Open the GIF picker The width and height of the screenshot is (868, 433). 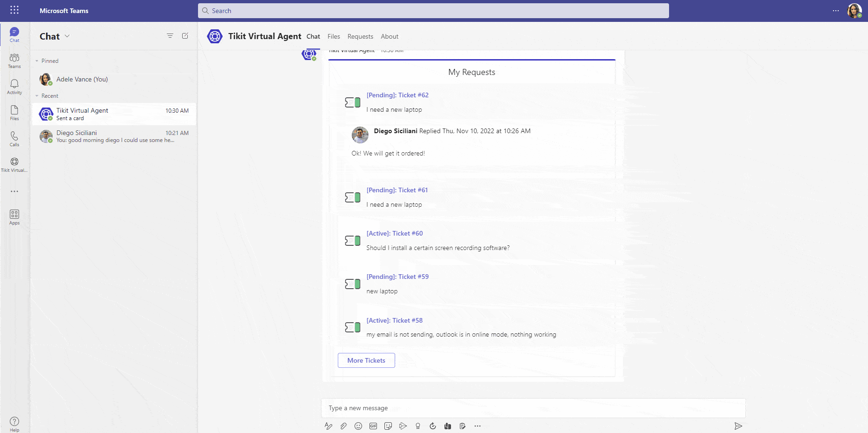click(x=373, y=426)
